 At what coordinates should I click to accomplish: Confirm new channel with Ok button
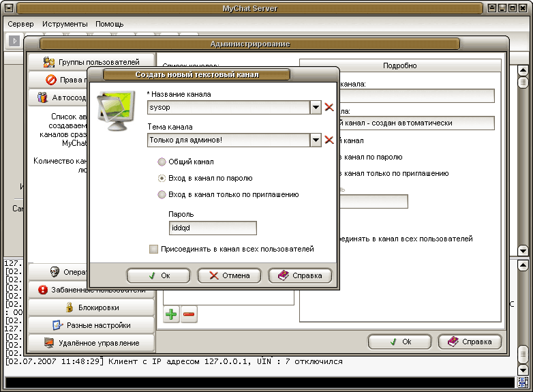(158, 275)
